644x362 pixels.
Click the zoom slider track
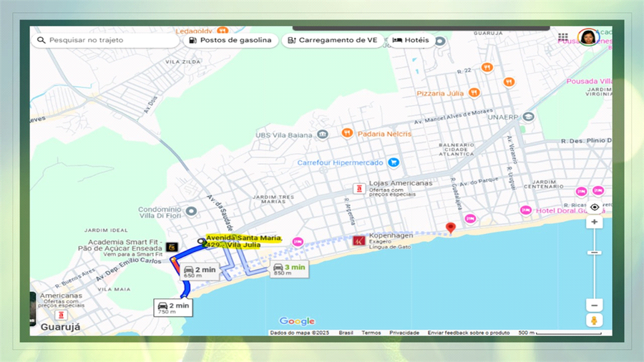[595, 272]
